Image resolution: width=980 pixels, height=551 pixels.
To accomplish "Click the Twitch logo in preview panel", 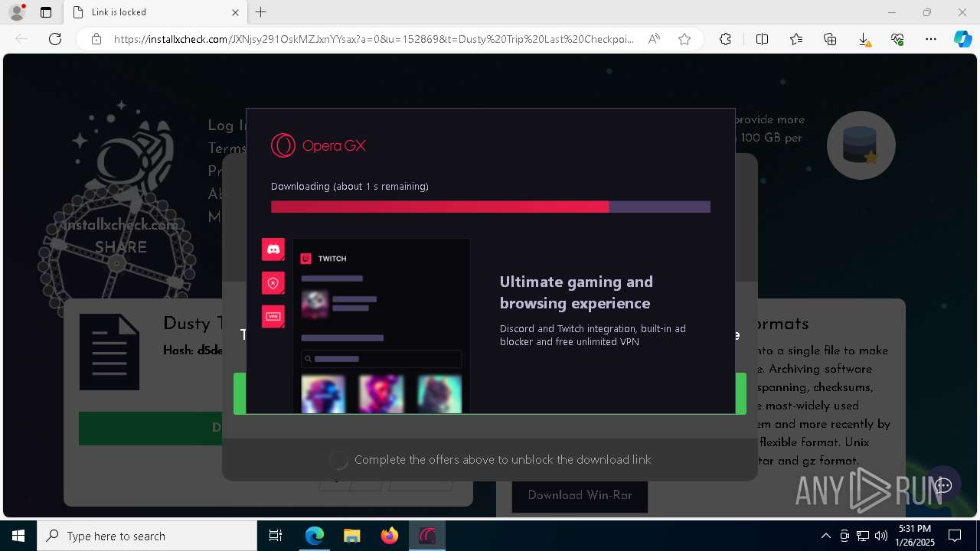I will tap(305, 259).
